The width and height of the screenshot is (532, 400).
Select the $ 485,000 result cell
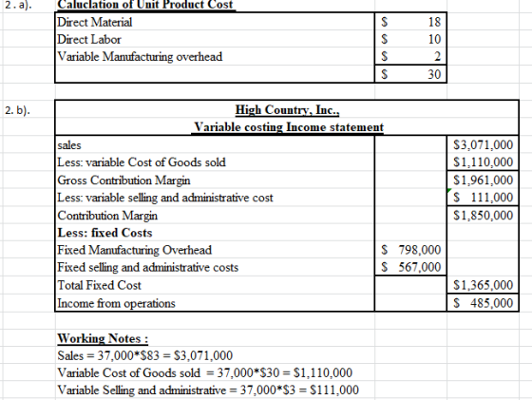coord(483,303)
